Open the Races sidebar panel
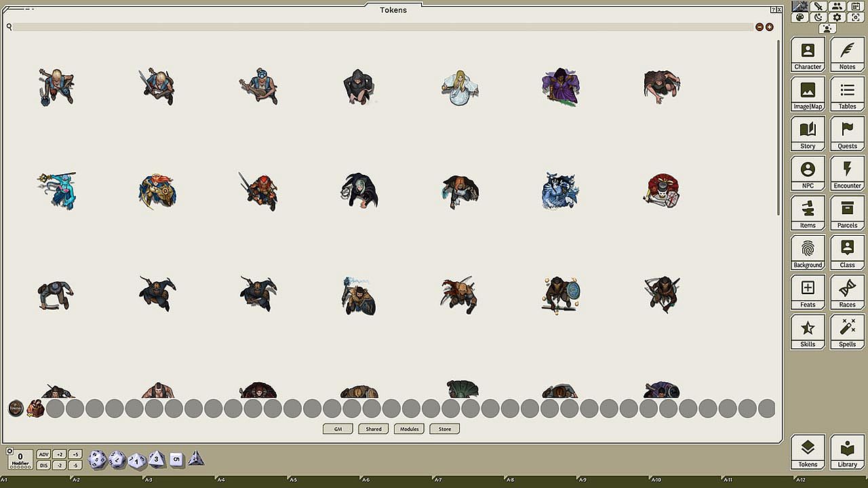868x488 pixels. pos(847,292)
